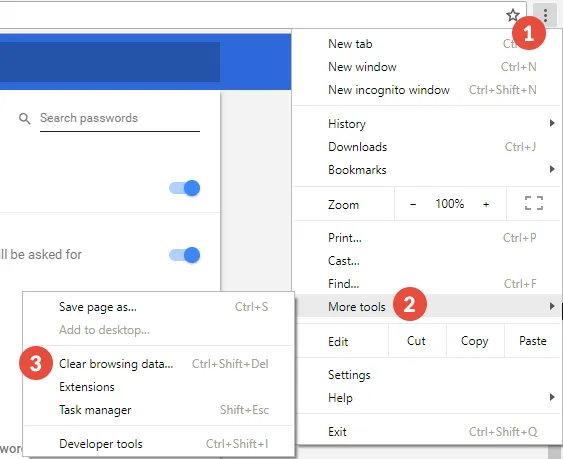Select Clear browsing data... in submenu

coord(158,364)
